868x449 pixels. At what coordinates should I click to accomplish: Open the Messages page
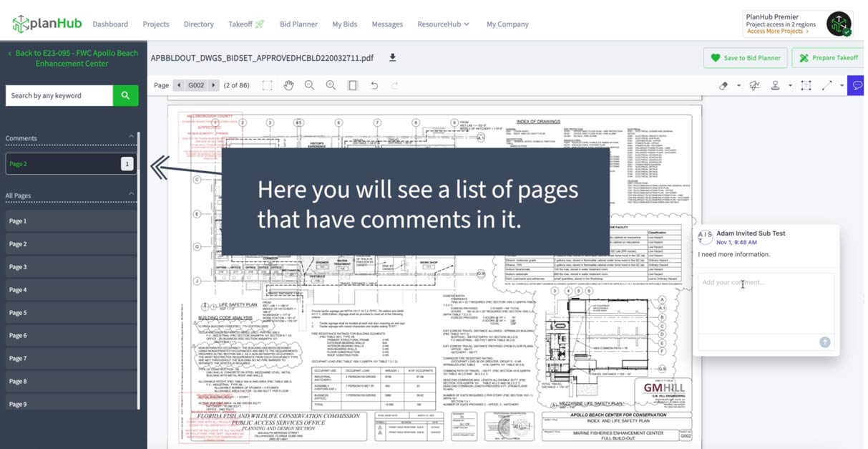tap(387, 24)
